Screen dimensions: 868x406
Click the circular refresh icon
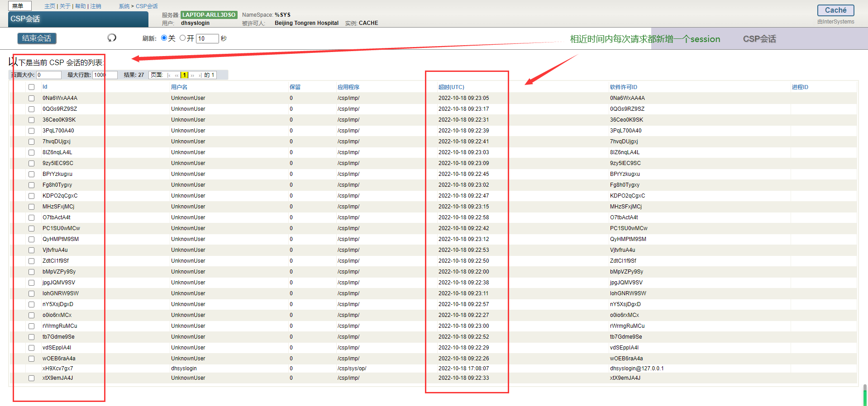[x=112, y=38]
